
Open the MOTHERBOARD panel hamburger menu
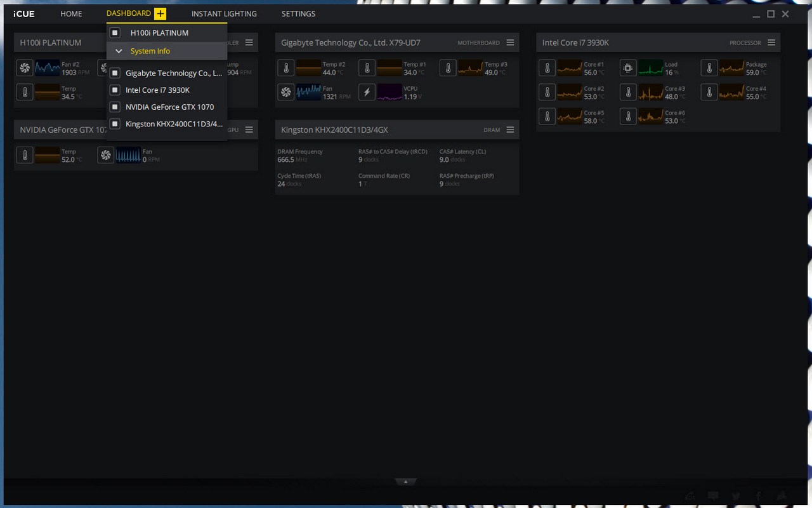click(x=510, y=43)
